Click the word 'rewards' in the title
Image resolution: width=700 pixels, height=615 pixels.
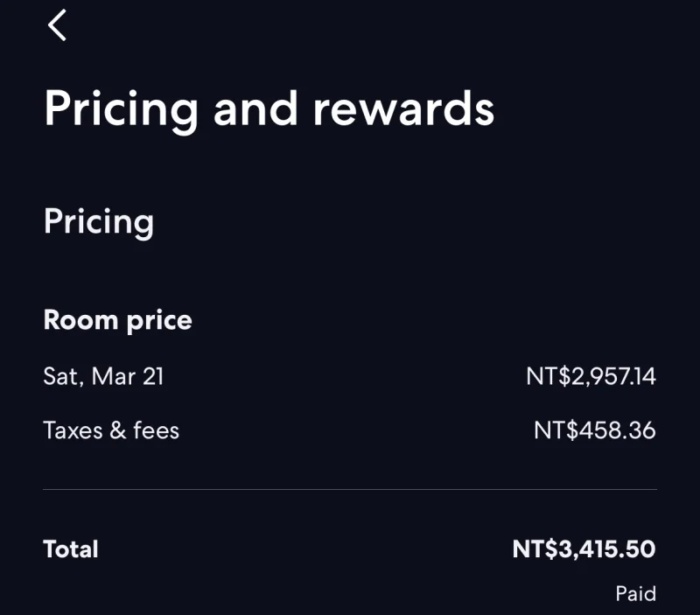pyautogui.click(x=403, y=109)
